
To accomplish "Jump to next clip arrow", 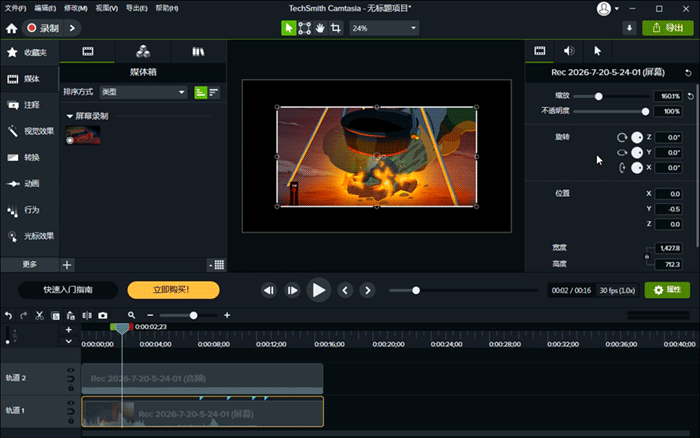I will [367, 290].
